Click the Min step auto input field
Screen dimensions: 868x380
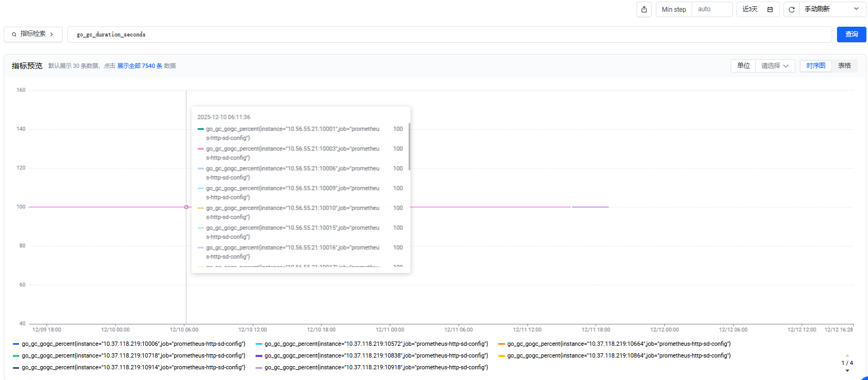pyautogui.click(x=711, y=9)
